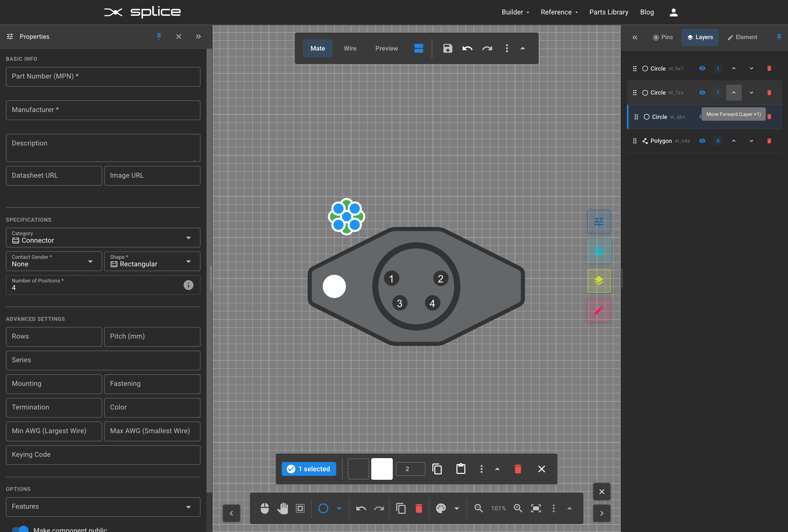Viewport: 788px width, 532px height.
Task: Open the Contact Gender dropdown
Action: tap(54, 261)
